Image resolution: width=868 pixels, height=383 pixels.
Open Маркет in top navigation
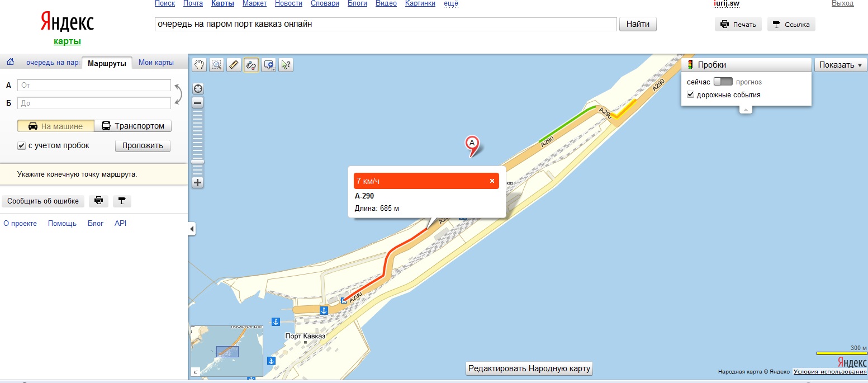254,3
